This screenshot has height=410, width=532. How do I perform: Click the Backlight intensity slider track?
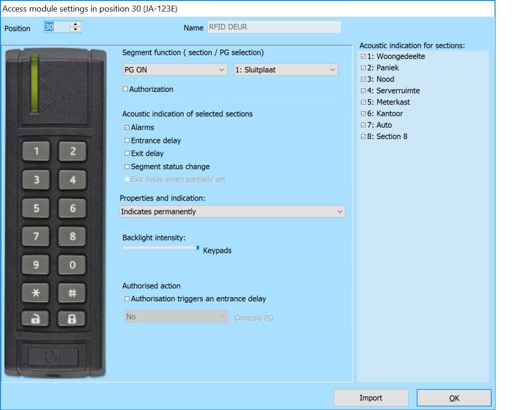[x=160, y=248]
